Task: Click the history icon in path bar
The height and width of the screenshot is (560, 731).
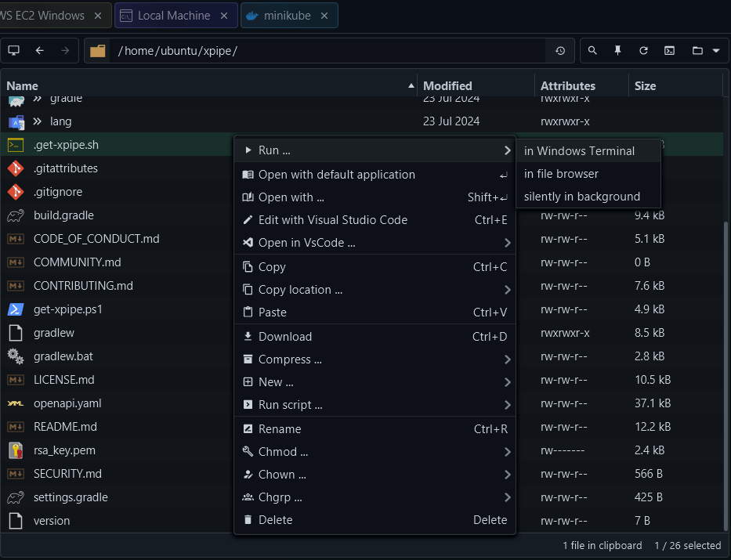Action: [x=560, y=51]
